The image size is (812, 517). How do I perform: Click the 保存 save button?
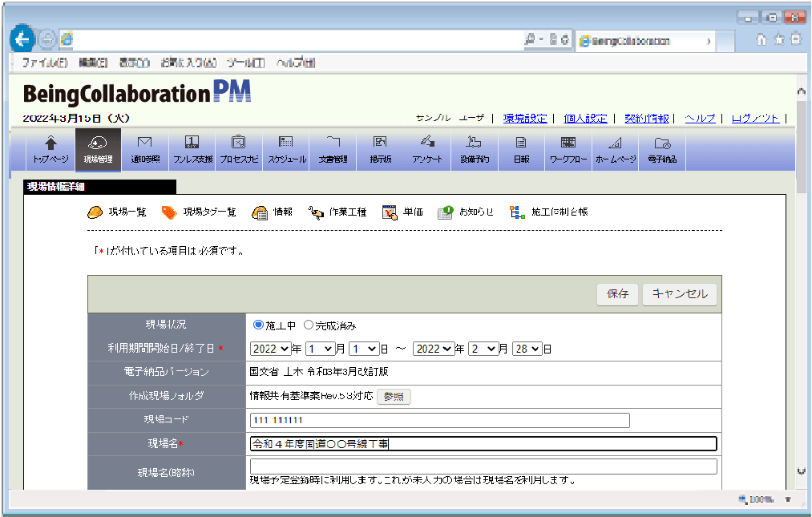tap(617, 293)
